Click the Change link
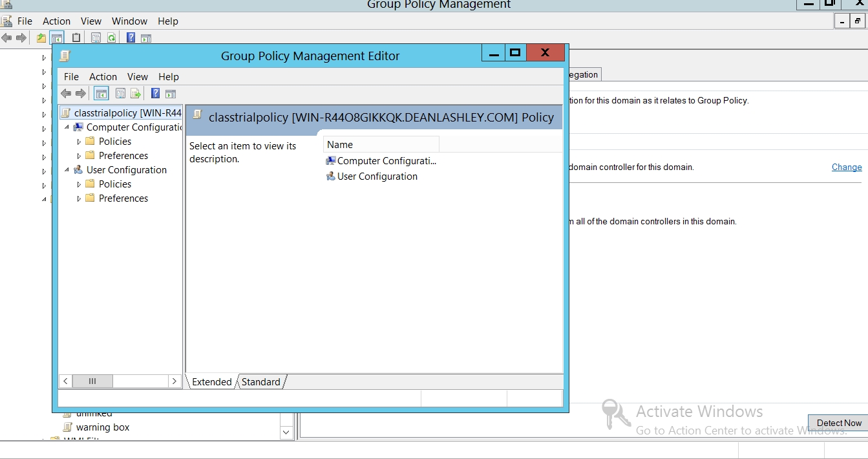This screenshot has width=868, height=459. 846,167
